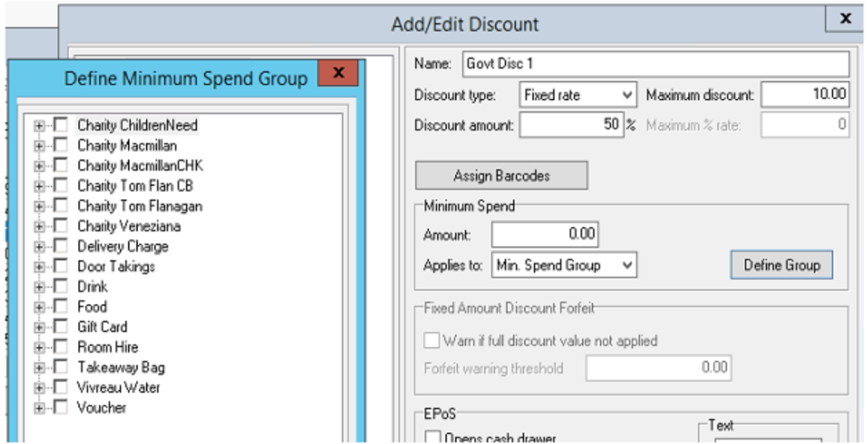
Task: Click the Define Group button
Action: pos(781,265)
